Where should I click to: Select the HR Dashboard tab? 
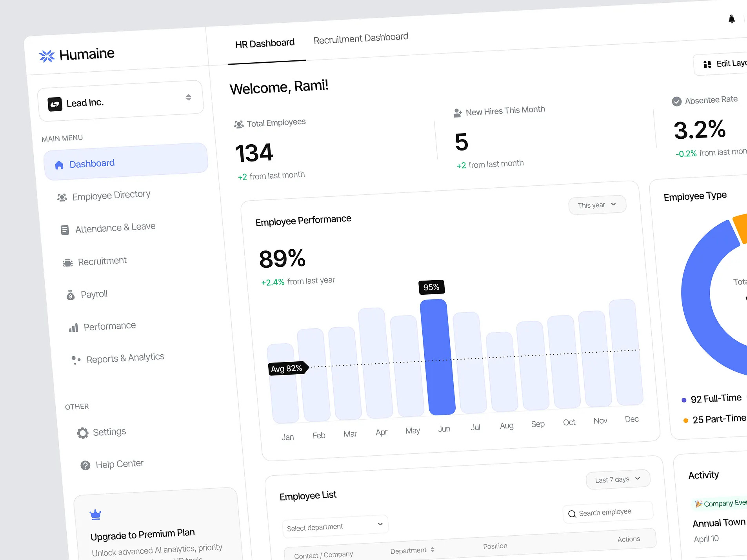[x=265, y=43]
